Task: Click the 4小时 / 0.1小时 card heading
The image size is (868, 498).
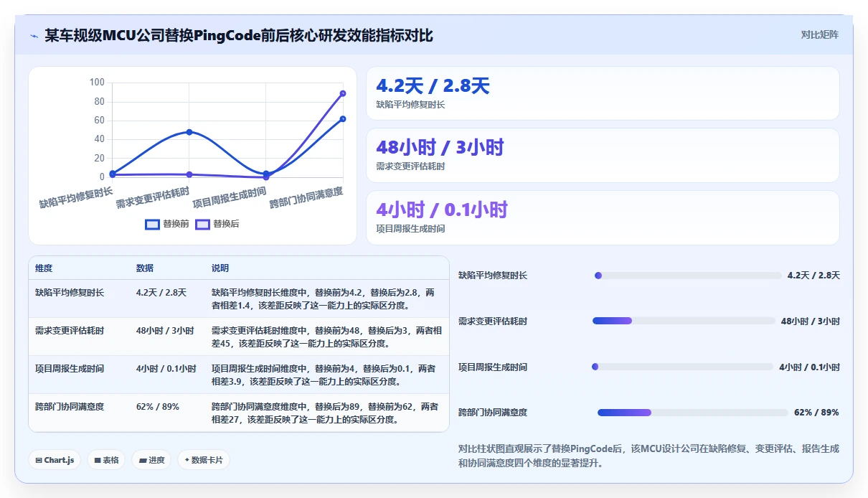Action: [x=442, y=210]
